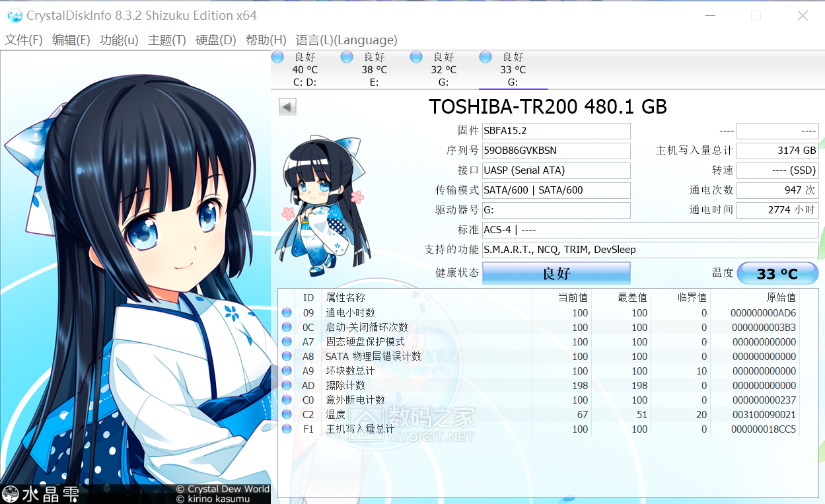Screen dimensions: 825x504
Task: Click the host writes value 3174 GB
Action: pyautogui.click(x=777, y=151)
